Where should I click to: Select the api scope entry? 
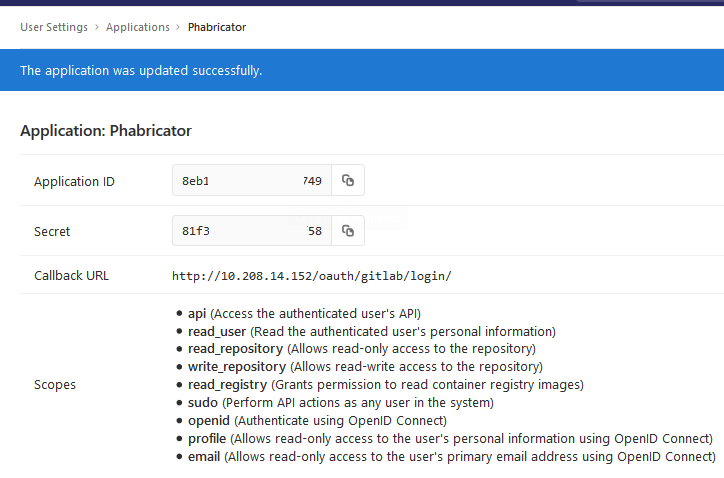(x=304, y=314)
